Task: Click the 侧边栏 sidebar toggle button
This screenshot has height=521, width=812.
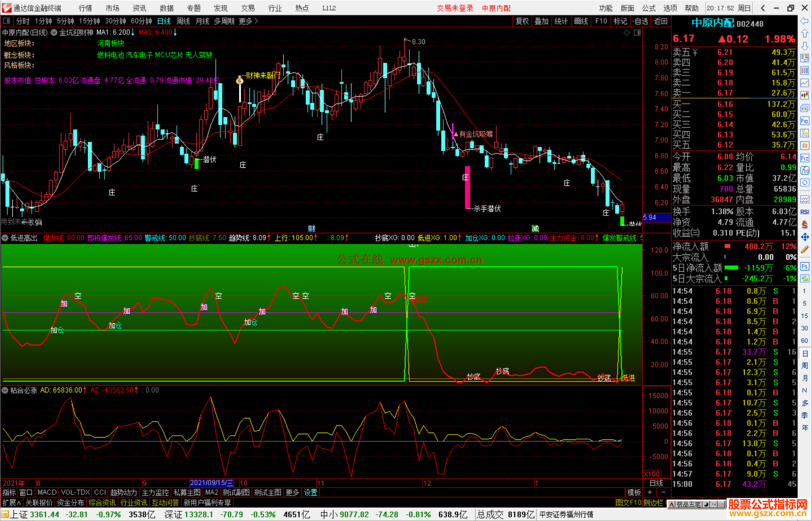Action: (x=653, y=503)
